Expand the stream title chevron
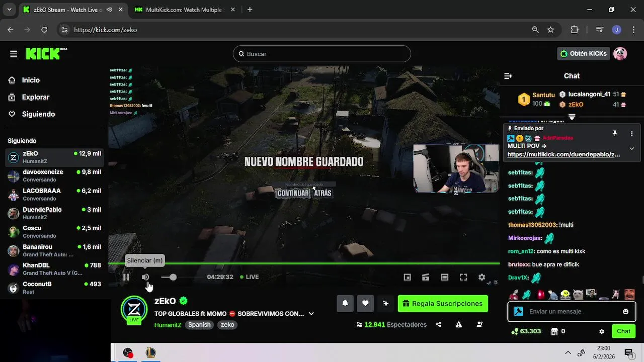This screenshot has height=362, width=644. [x=311, y=314]
